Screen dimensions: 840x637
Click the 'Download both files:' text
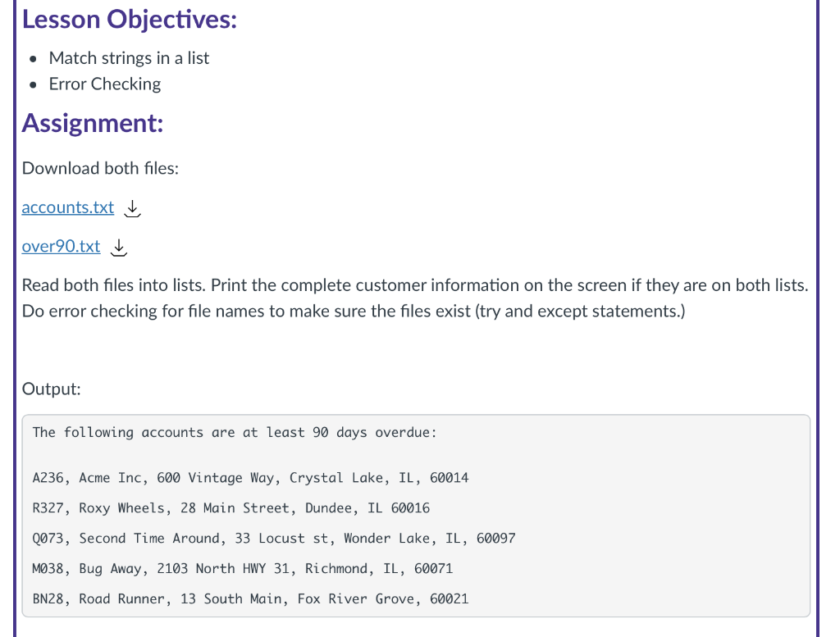pos(100,168)
